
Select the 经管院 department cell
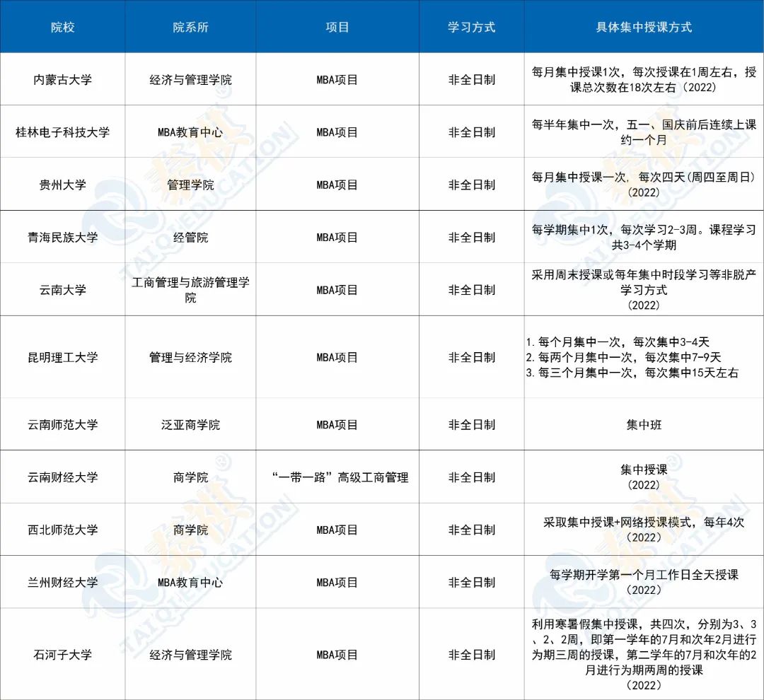pyautogui.click(x=190, y=237)
